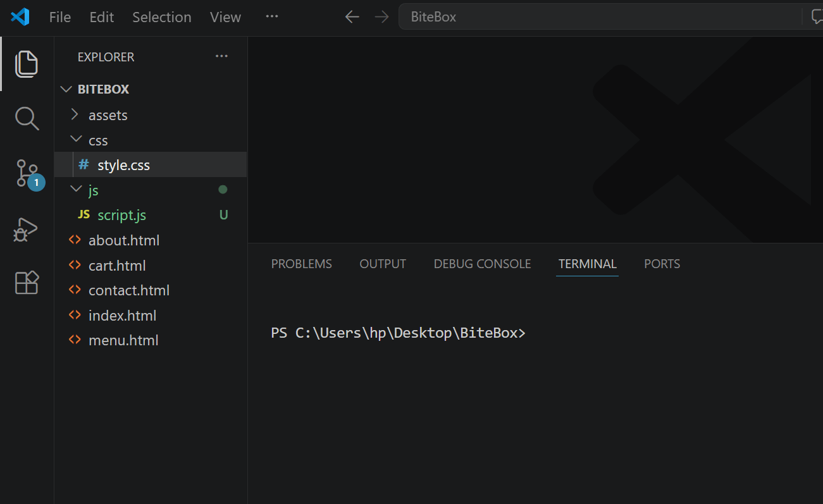
Task: Switch to the PORTS tab
Action: [662, 264]
